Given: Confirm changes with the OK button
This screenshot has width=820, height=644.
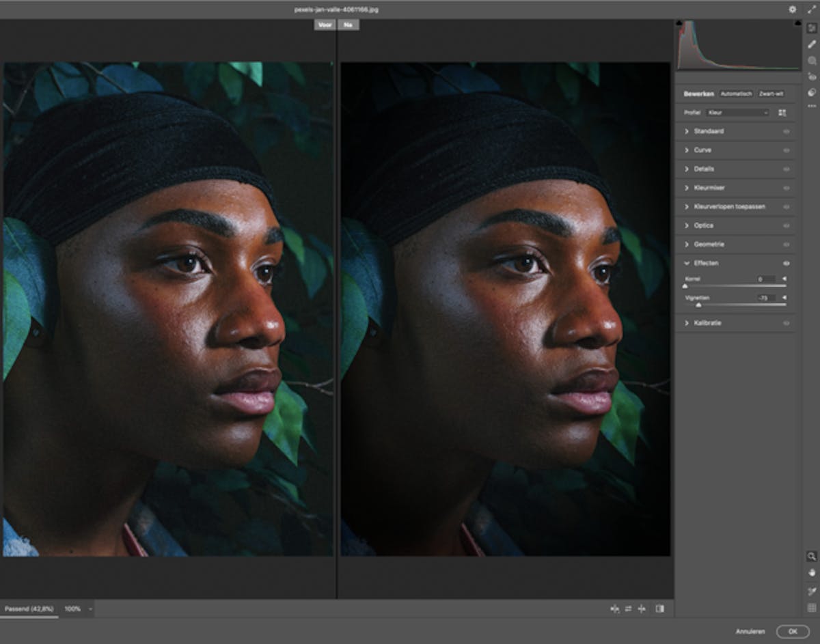Looking at the screenshot, I should click(793, 632).
